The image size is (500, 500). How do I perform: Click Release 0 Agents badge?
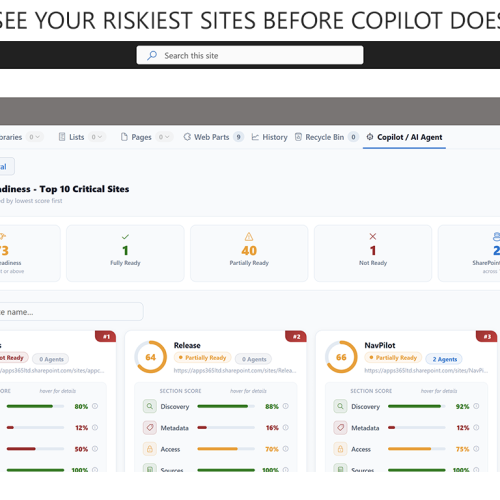point(254,359)
